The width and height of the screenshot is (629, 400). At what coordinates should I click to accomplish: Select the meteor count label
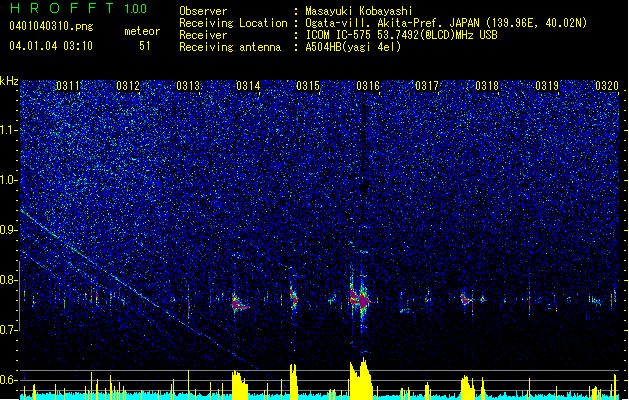pos(142,31)
